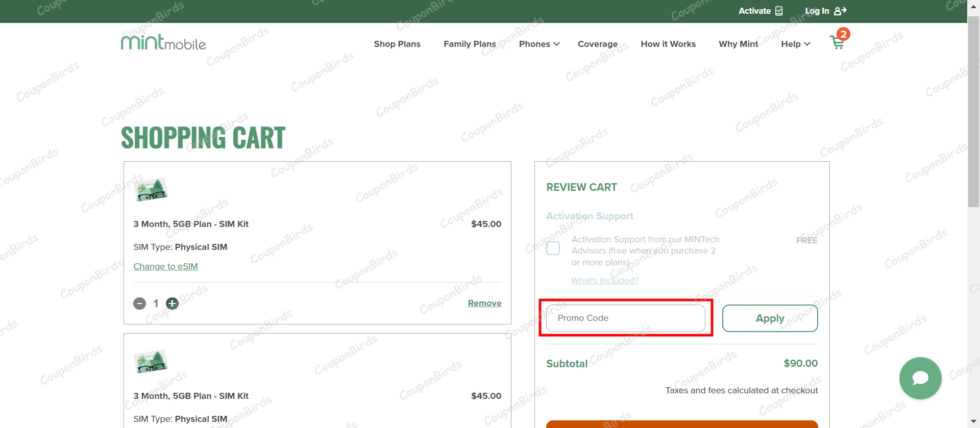Click first item's SIM card thumbnail
Image resolution: width=980 pixels, height=428 pixels.
pos(151,190)
